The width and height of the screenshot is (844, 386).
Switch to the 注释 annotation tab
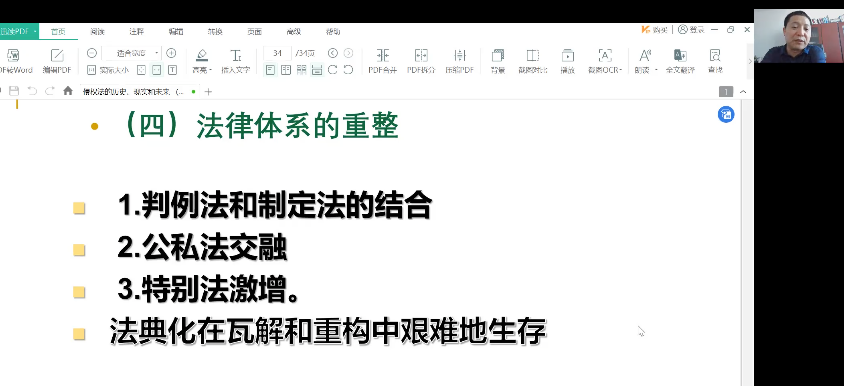[137, 31]
